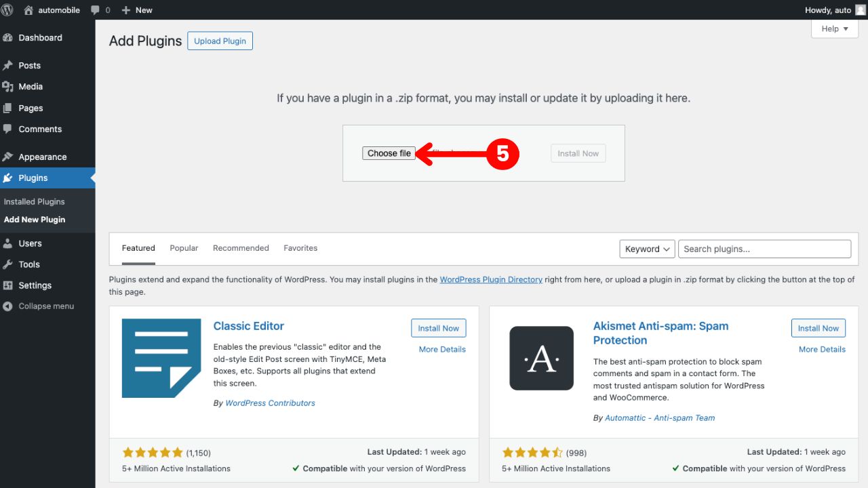Click the Search plugins input field

[x=764, y=249]
